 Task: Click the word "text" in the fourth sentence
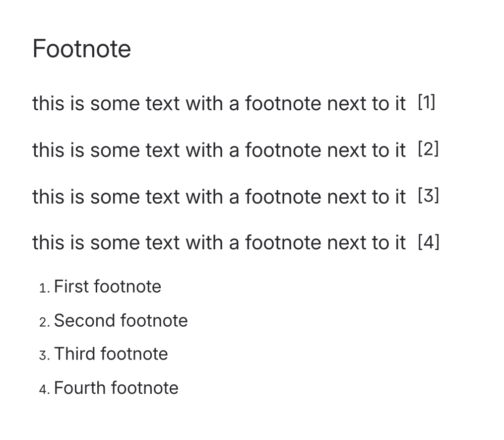(x=162, y=243)
